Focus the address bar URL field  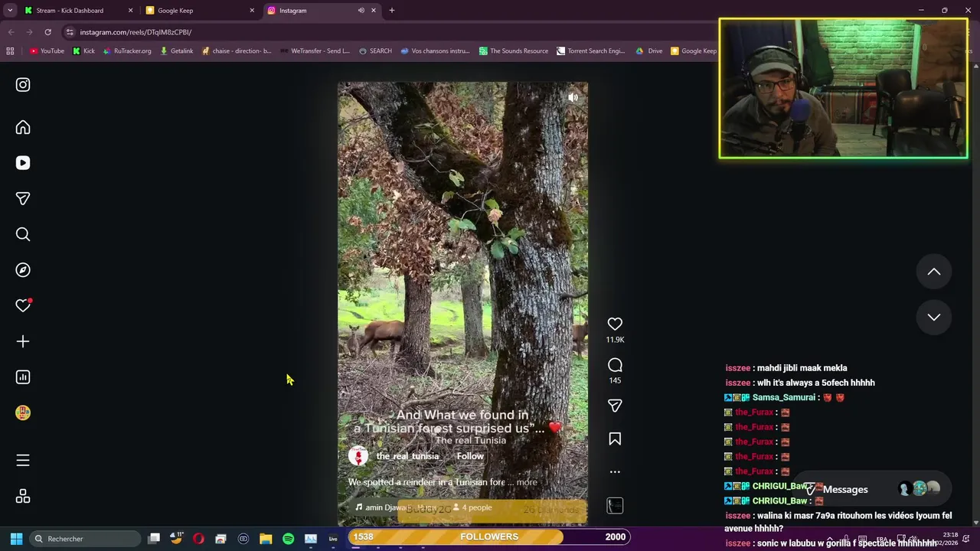pos(390,32)
